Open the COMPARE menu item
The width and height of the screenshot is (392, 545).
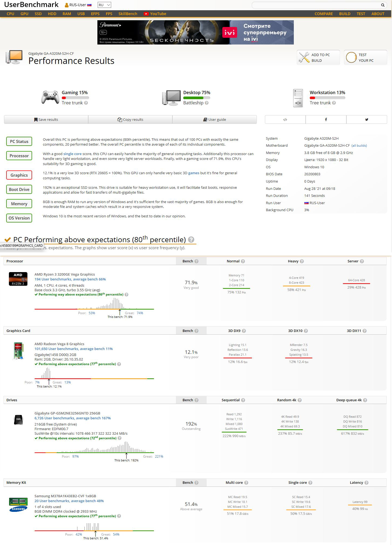(x=324, y=14)
